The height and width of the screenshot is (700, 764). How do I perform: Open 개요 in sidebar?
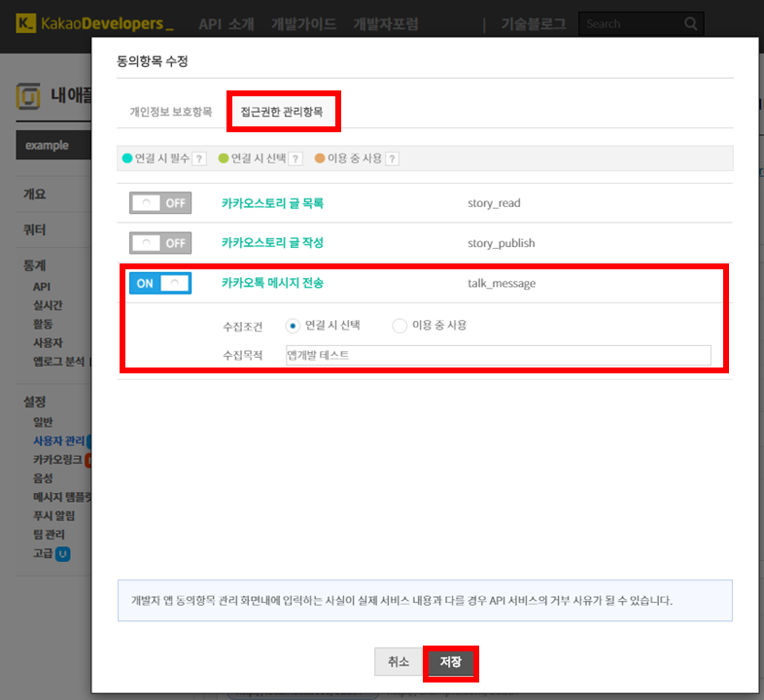coord(35,194)
